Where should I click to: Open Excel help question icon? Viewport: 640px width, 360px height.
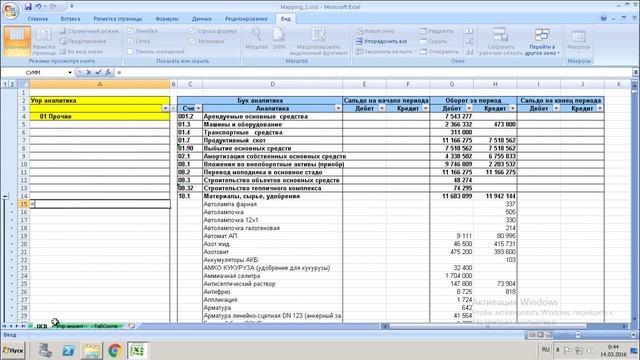[604, 18]
